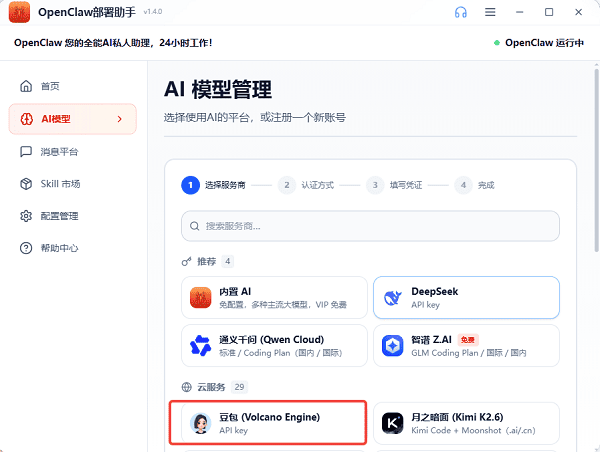This screenshot has height=452, width=600.
Task: Click the 云服务 count badge 29
Action: coord(240,387)
